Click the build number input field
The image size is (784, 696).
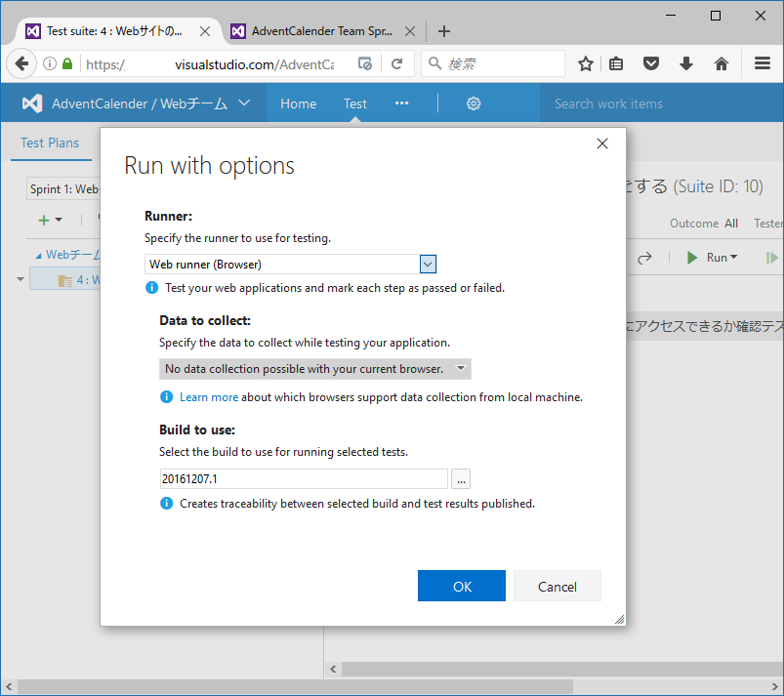pyautogui.click(x=304, y=479)
